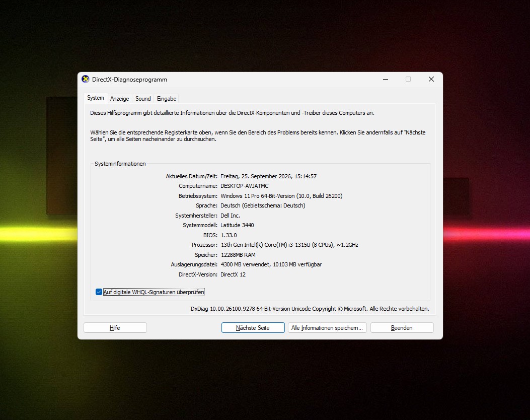Click the Systeminformationen group label
The height and width of the screenshot is (420, 530).
(120, 164)
